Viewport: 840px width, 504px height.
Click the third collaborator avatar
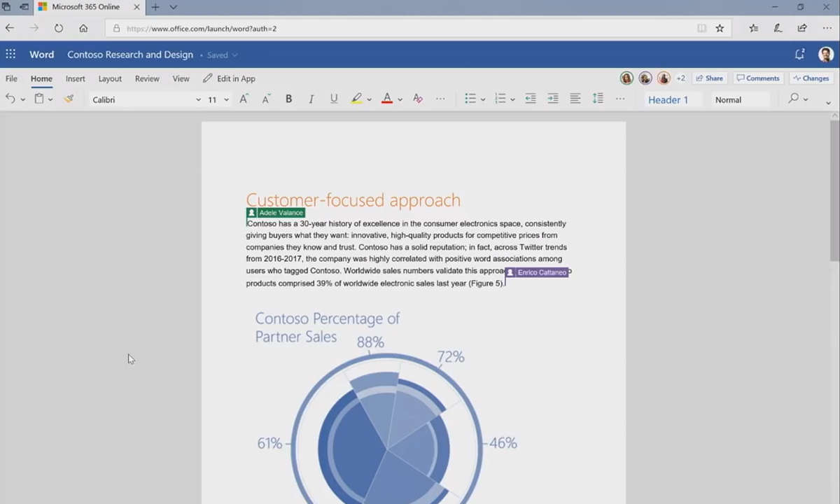click(664, 78)
